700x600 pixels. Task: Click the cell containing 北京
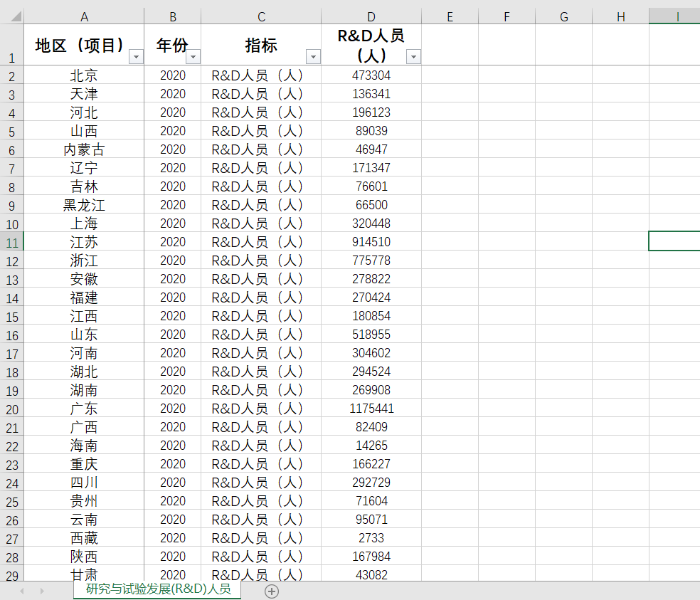84,75
